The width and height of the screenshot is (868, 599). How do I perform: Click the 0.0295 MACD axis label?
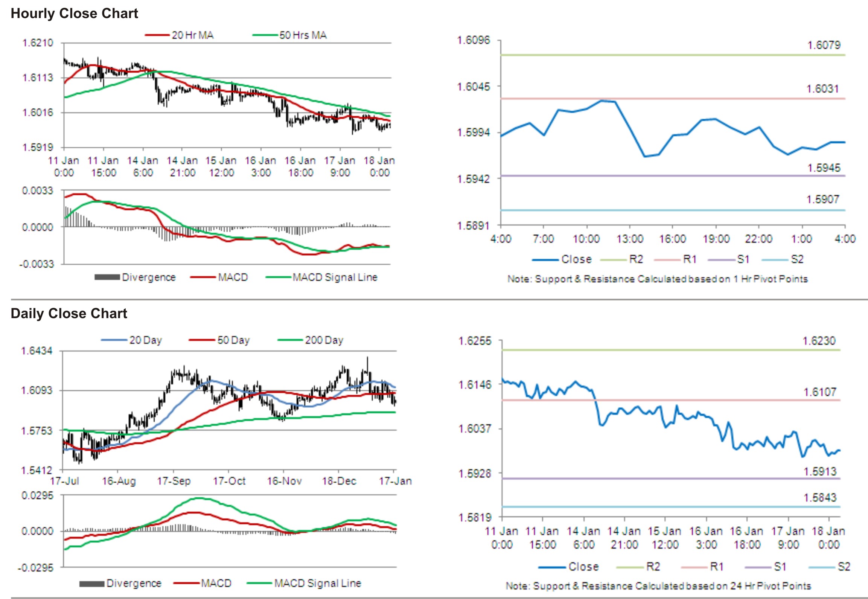point(37,495)
